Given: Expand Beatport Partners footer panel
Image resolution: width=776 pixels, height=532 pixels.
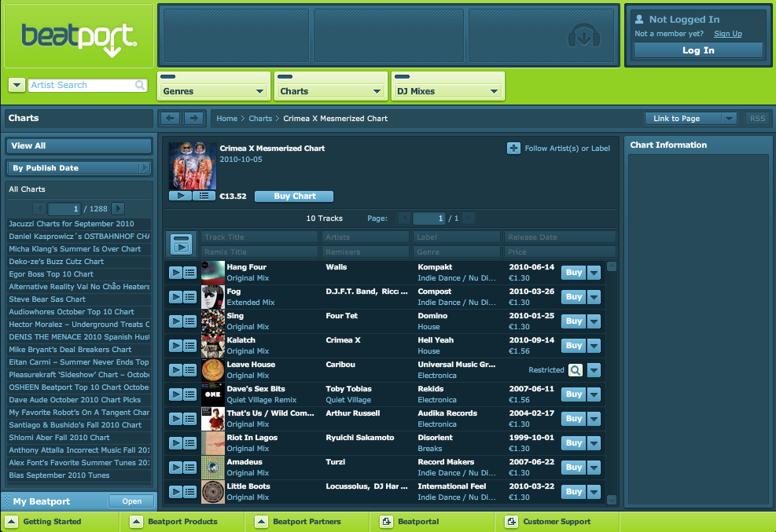Looking at the screenshot, I should 261,522.
